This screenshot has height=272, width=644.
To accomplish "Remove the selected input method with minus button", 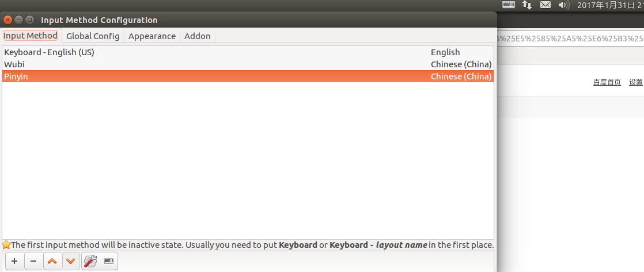I will coord(33,261).
